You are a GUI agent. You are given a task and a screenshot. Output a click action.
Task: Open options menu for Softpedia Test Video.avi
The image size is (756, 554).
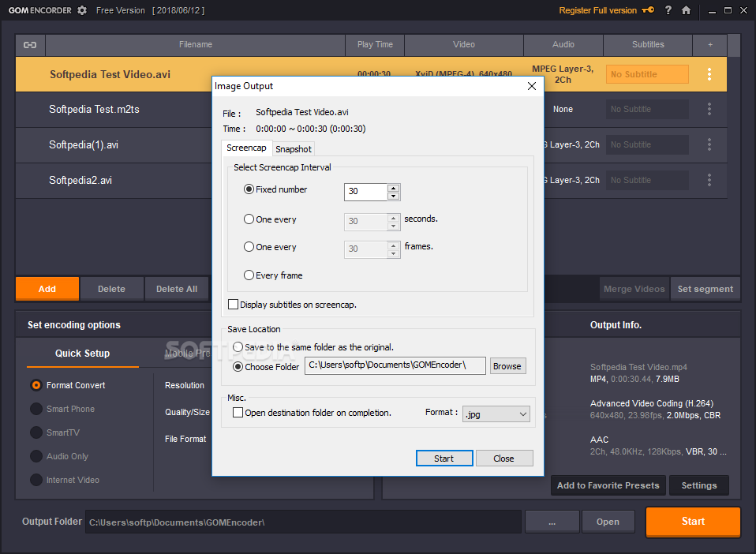coord(709,74)
